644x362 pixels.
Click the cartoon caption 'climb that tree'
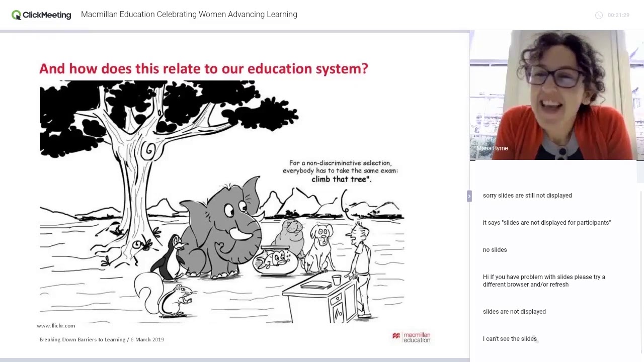pyautogui.click(x=341, y=179)
